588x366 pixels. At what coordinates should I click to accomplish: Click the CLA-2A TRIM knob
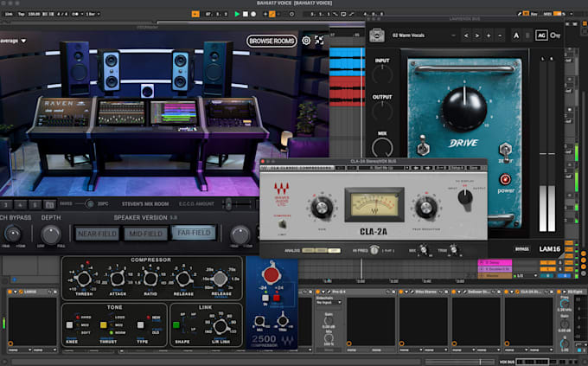coord(453,250)
